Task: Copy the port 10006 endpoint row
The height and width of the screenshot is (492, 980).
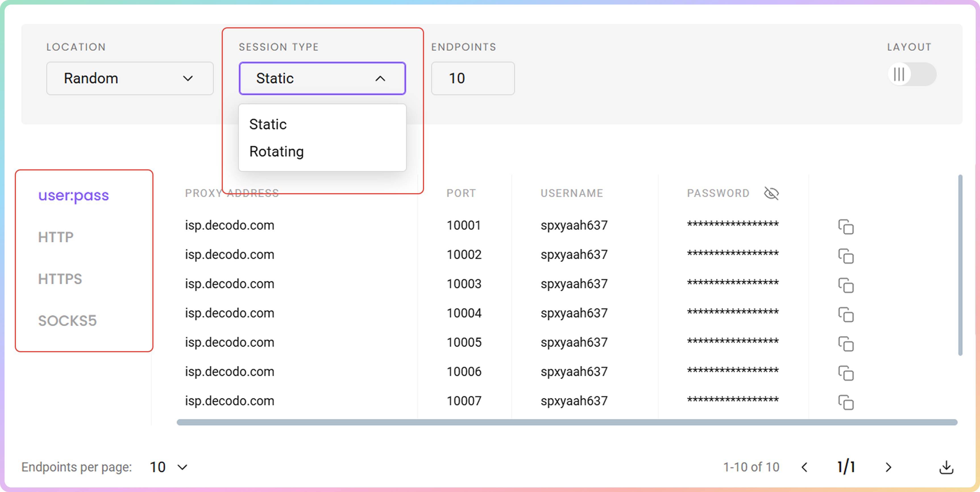Action: click(x=846, y=373)
